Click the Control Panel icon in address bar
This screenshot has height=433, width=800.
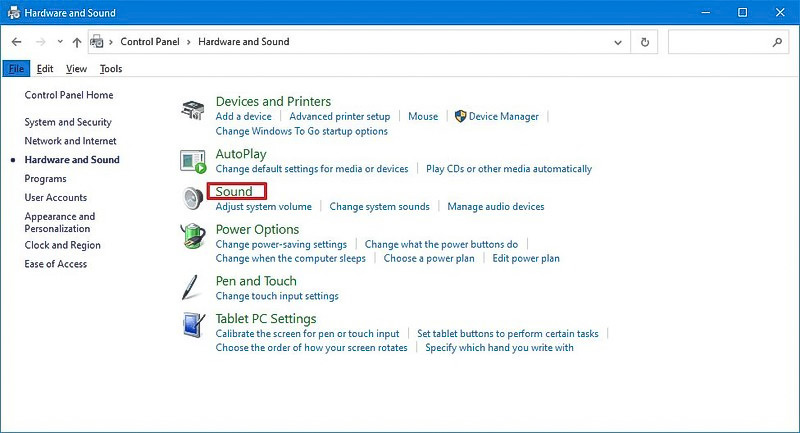pyautogui.click(x=97, y=42)
